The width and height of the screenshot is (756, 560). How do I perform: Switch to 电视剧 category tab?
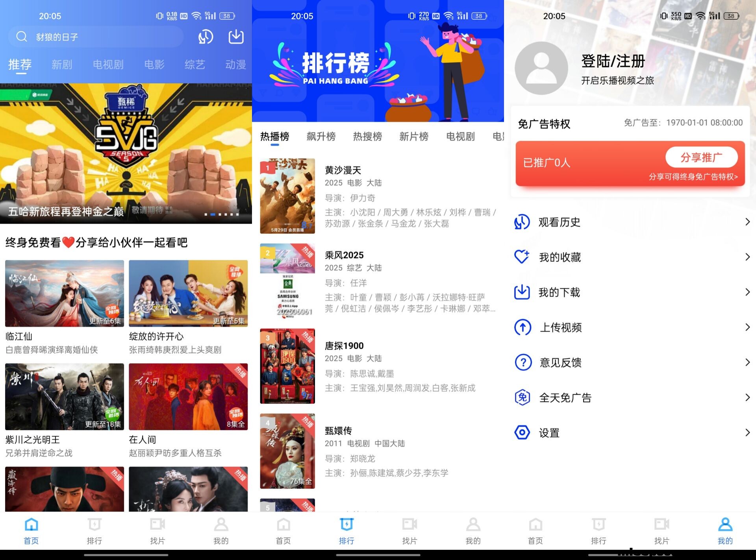[108, 65]
